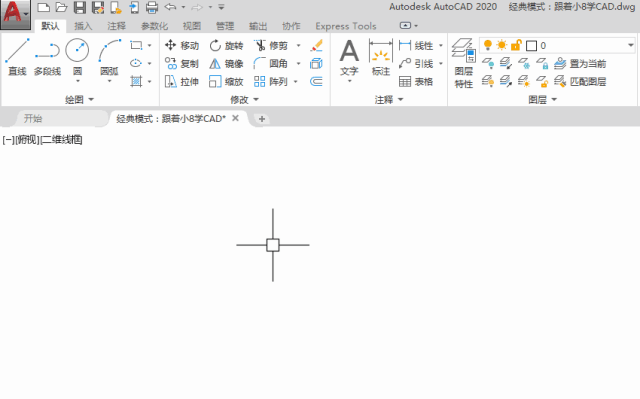Screen dimensions: 640x399
Task: Toggle layer 0 freeze sun icon
Action: [502, 45]
